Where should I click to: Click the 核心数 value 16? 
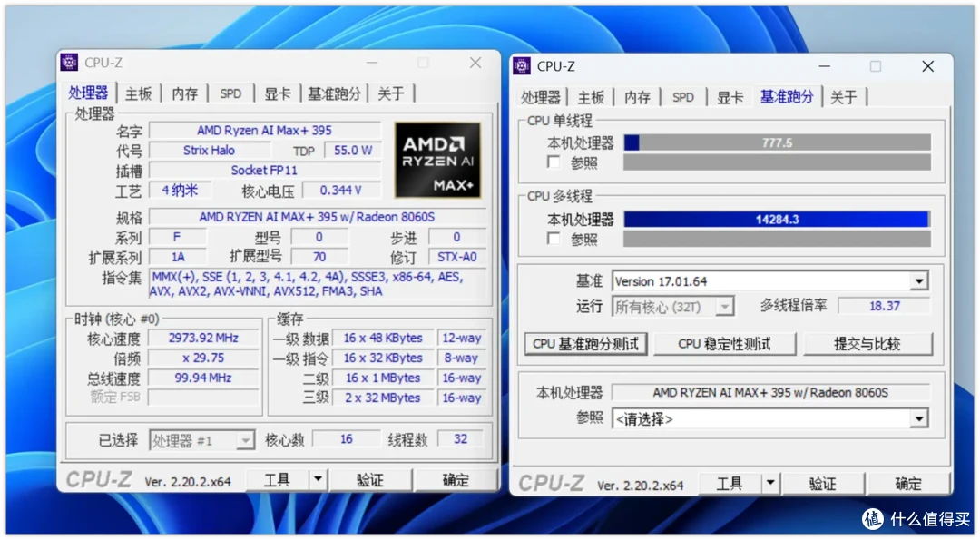pos(347,438)
